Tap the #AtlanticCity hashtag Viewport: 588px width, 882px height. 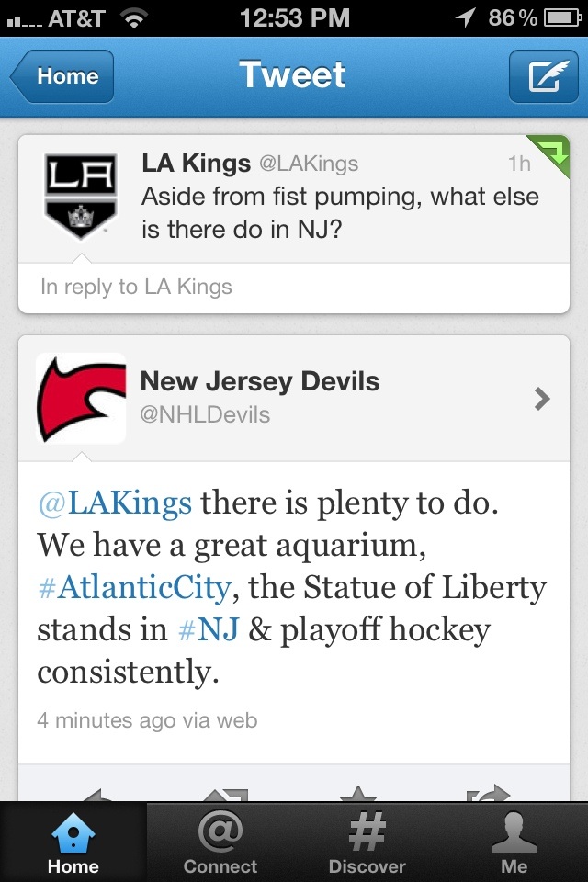(x=134, y=587)
